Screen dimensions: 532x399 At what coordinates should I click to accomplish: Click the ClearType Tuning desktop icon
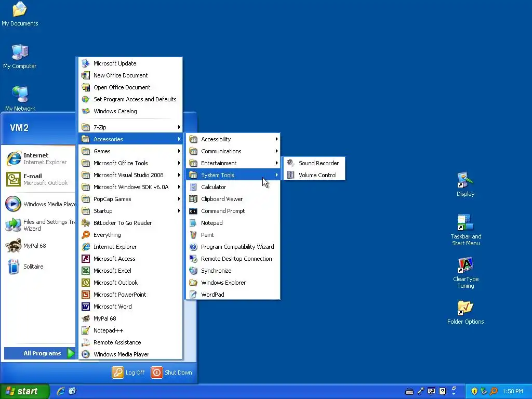[x=465, y=265]
